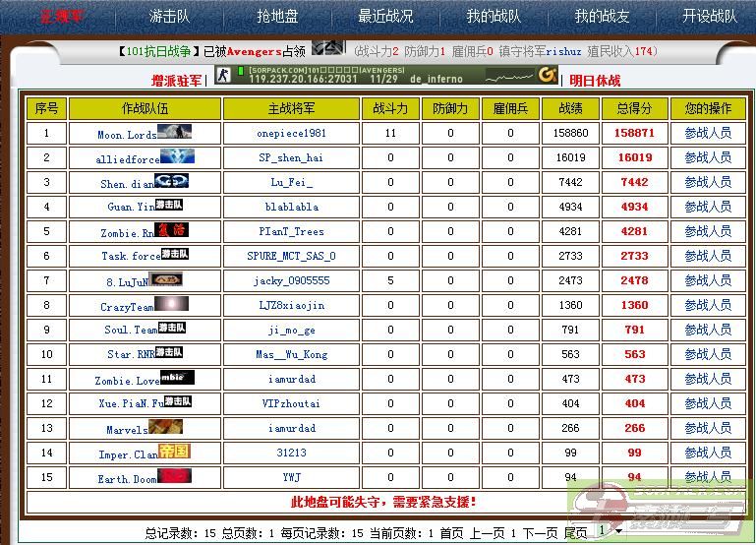The width and height of the screenshot is (756, 545).
Task: Click the Marvels team logo image
Action: click(165, 427)
